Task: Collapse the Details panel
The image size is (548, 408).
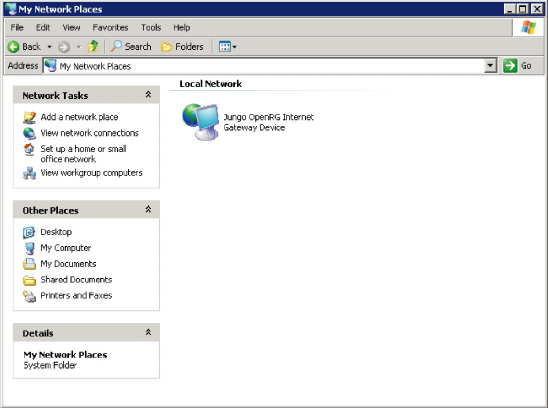Action: [x=148, y=332]
